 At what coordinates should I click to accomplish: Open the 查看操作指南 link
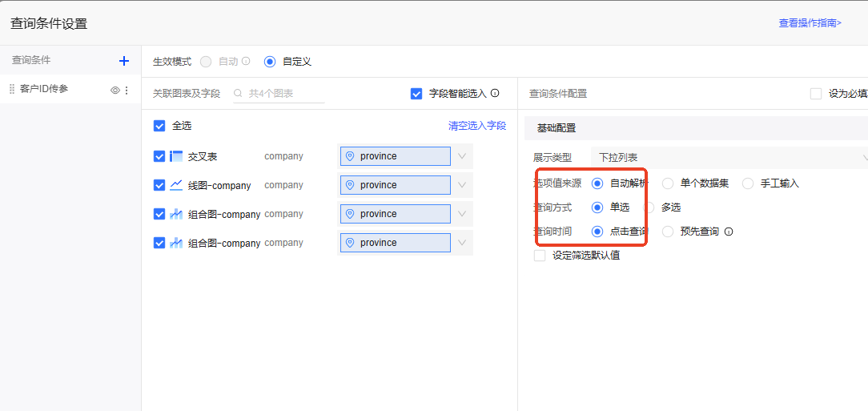[x=810, y=23]
